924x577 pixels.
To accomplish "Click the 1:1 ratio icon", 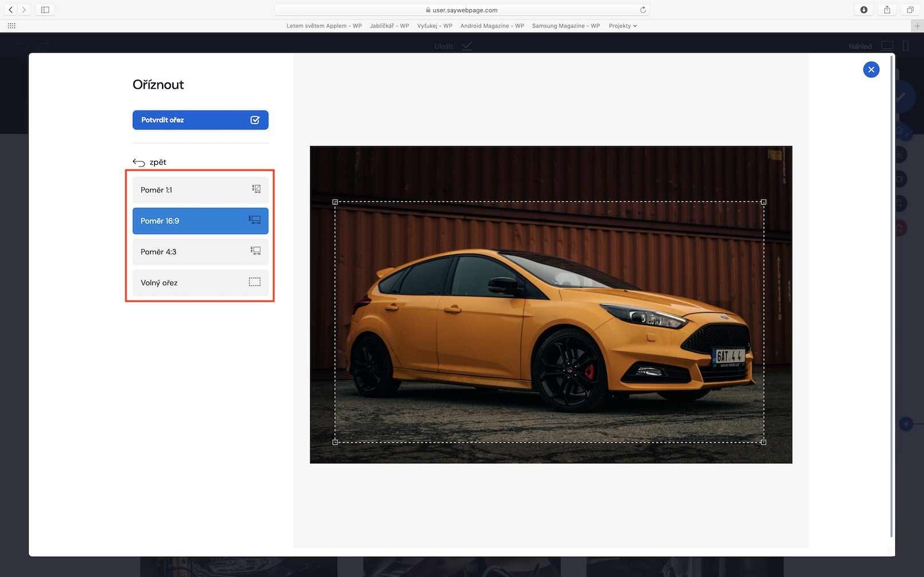I will [256, 189].
